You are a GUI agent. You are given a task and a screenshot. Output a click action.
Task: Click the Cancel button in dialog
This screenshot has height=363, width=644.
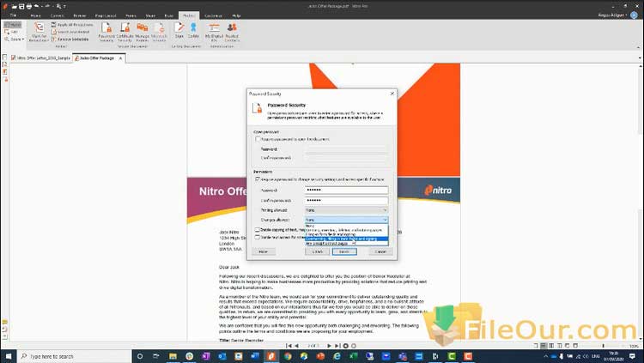point(380,251)
